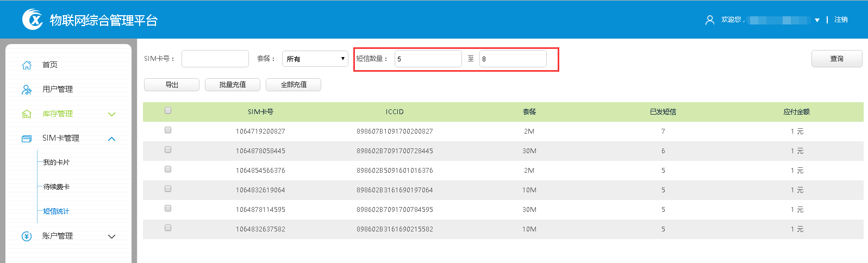Open the user account dropdown arrow

(817, 20)
